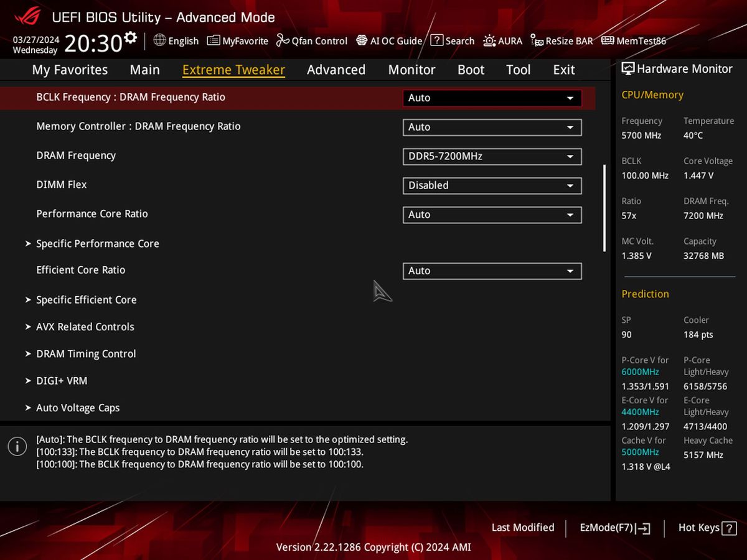Click the settings list scrollbar
The width and height of the screenshot is (747, 560).
[x=604, y=208]
